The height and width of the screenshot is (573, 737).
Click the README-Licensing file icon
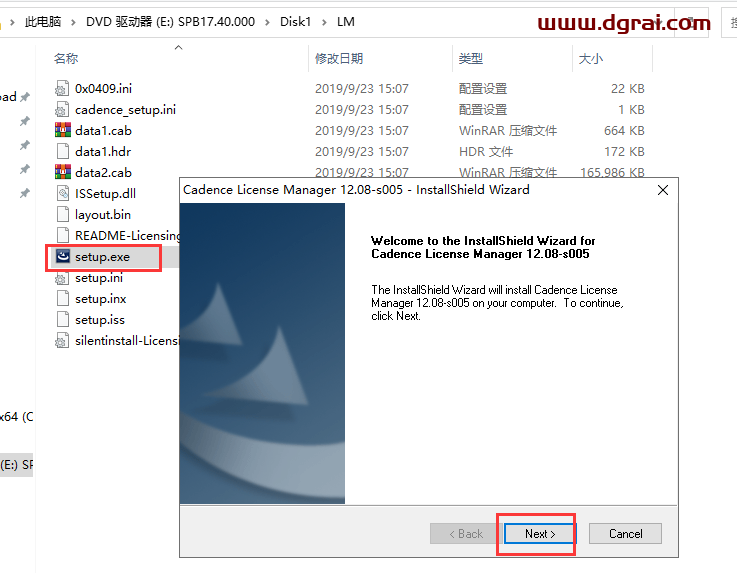click(63, 235)
